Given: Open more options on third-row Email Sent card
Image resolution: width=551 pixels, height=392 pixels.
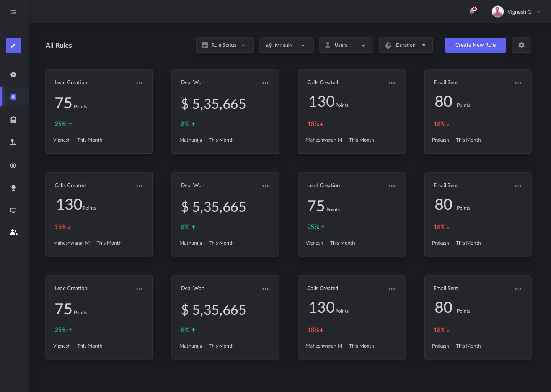Looking at the screenshot, I should [x=518, y=289].
